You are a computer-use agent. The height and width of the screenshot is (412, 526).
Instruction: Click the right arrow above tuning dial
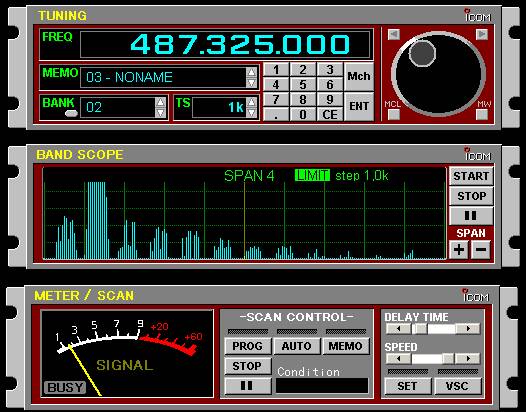[x=482, y=34]
